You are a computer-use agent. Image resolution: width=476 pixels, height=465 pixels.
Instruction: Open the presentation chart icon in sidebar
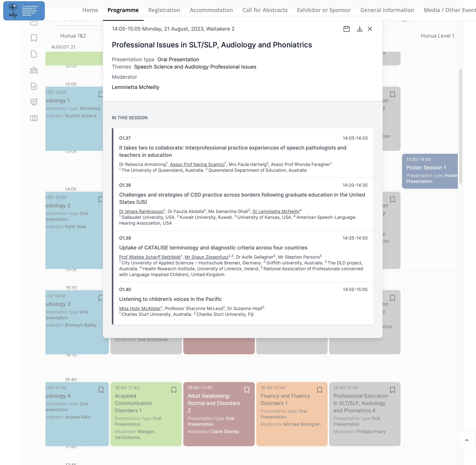[x=34, y=102]
